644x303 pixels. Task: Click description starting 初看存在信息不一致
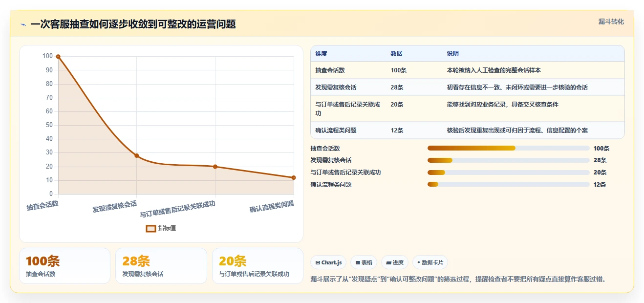[517, 87]
